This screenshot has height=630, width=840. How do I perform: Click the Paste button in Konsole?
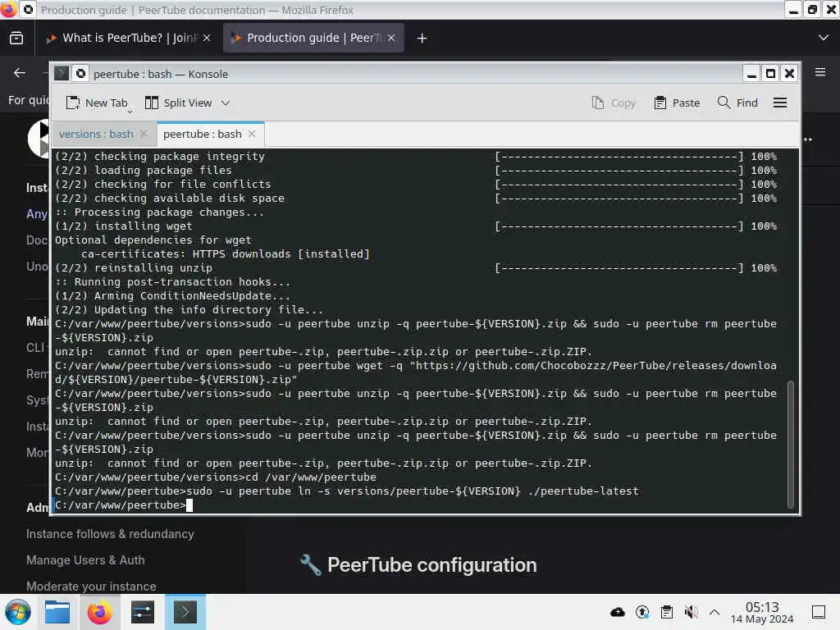point(677,103)
